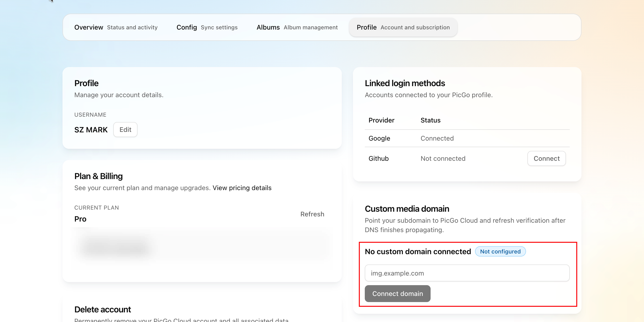This screenshot has height=322, width=644.
Task: Click the CURRENT PLAN label
Action: tap(97, 208)
